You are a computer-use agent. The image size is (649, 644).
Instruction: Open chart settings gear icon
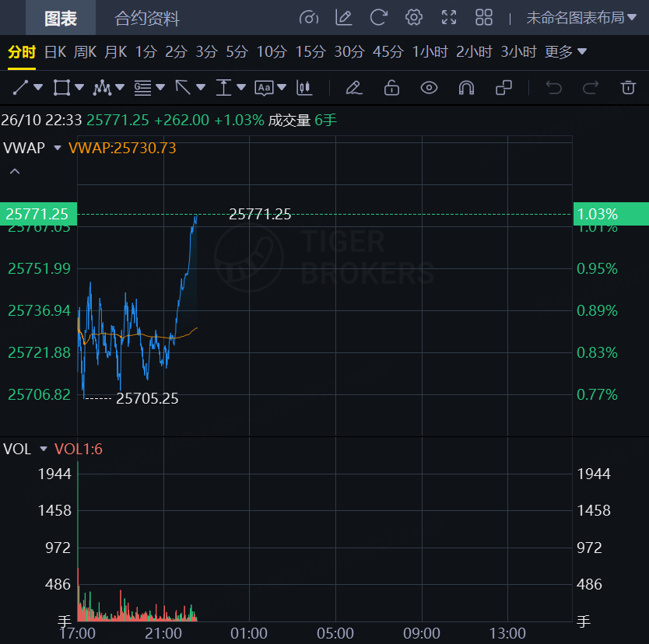click(x=413, y=18)
